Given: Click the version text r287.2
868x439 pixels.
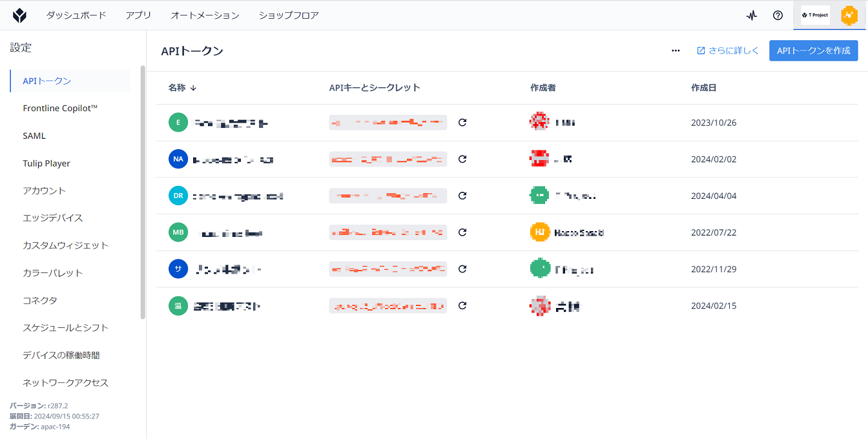Looking at the screenshot, I should 57,406.
